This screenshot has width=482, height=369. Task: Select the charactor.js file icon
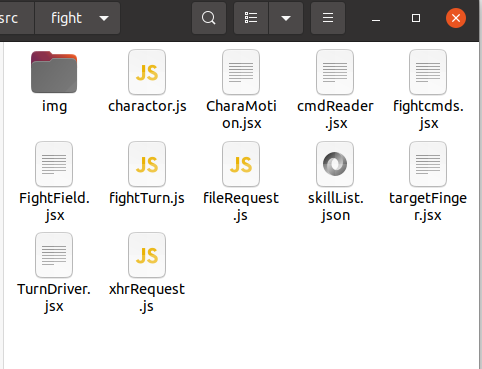pos(147,72)
